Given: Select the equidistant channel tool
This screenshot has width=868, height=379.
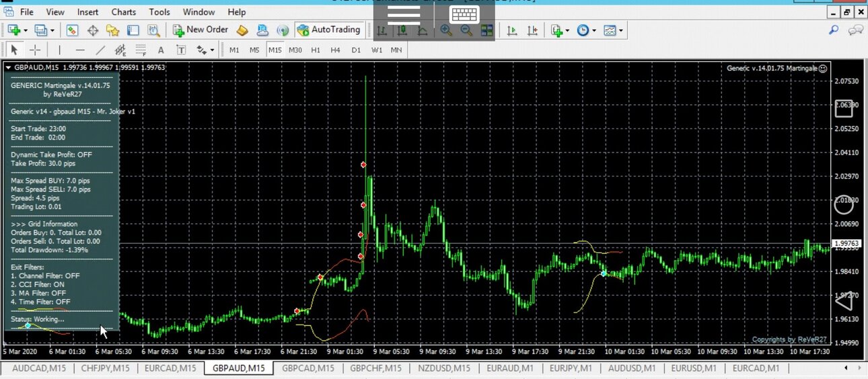Looking at the screenshot, I should 120,50.
